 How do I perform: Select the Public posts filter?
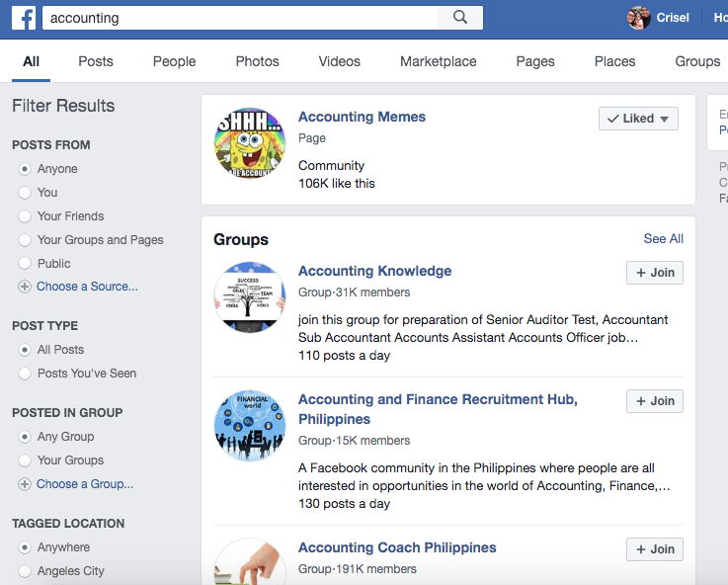tap(25, 264)
